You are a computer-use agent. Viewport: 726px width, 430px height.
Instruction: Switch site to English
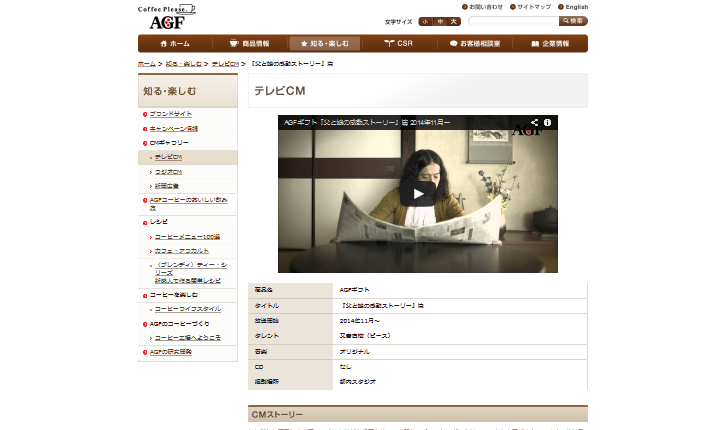pyautogui.click(x=573, y=7)
